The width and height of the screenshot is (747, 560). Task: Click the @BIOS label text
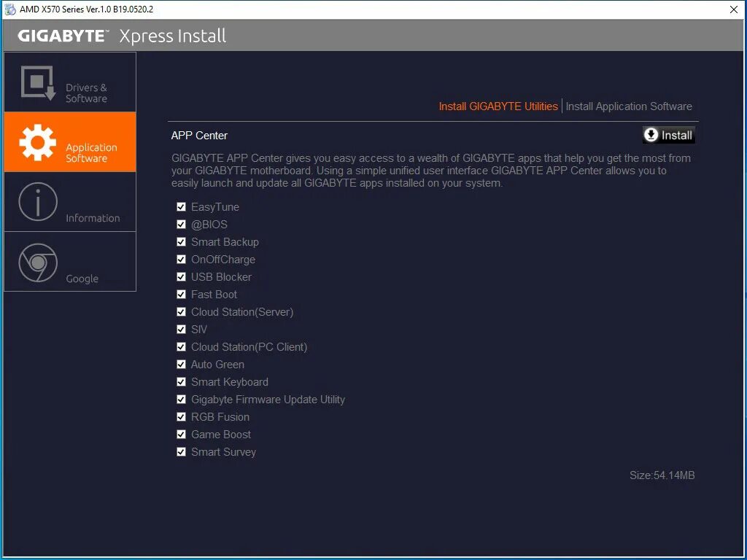(209, 225)
